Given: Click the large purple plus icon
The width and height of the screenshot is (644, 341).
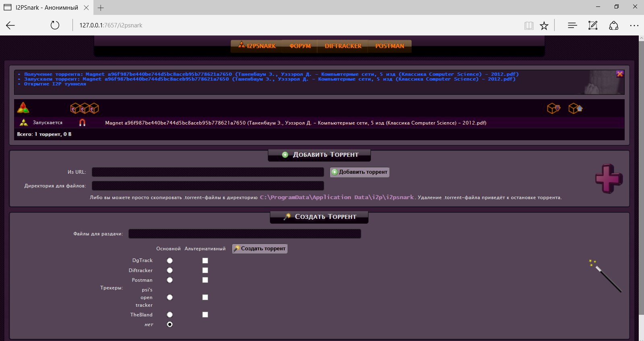Looking at the screenshot, I should coord(609,178).
